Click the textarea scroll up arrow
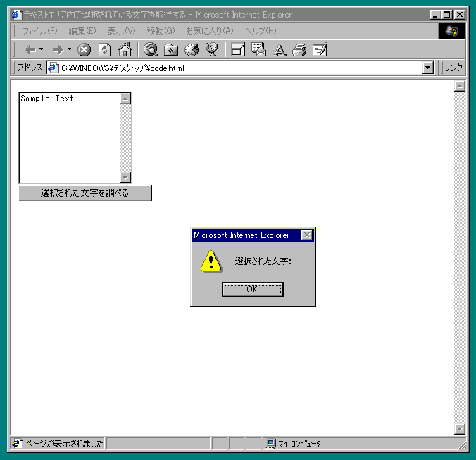476x460 pixels. click(x=125, y=99)
